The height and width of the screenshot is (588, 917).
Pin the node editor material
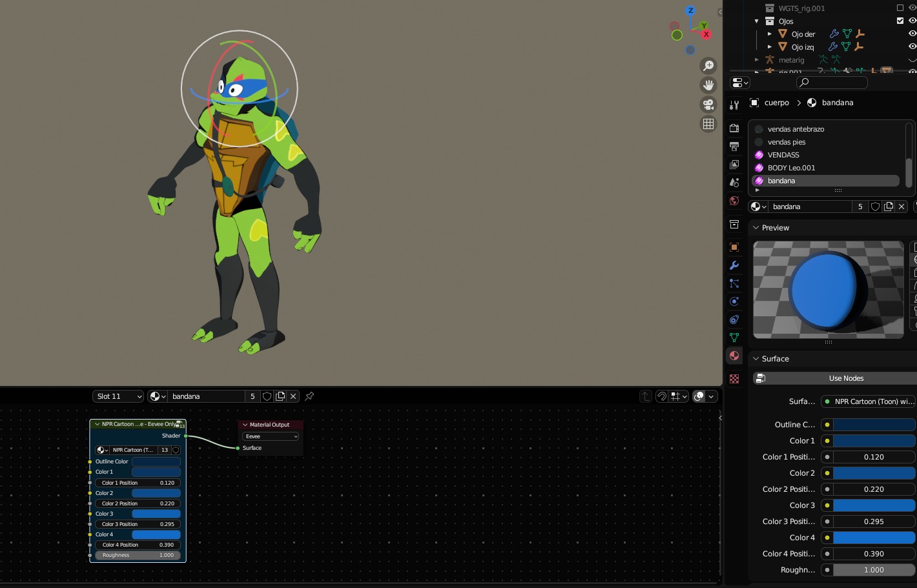click(309, 396)
